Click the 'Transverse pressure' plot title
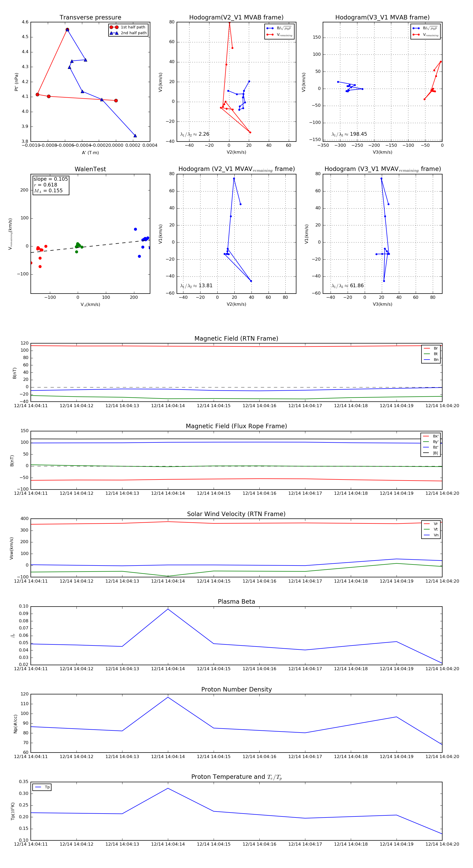This screenshot has width=473, height=868. pyautogui.click(x=90, y=18)
